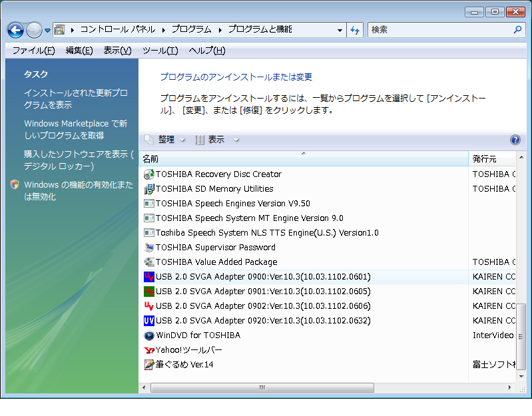
Task: Click 富士ソフト publisher cell
Action: pos(493,365)
